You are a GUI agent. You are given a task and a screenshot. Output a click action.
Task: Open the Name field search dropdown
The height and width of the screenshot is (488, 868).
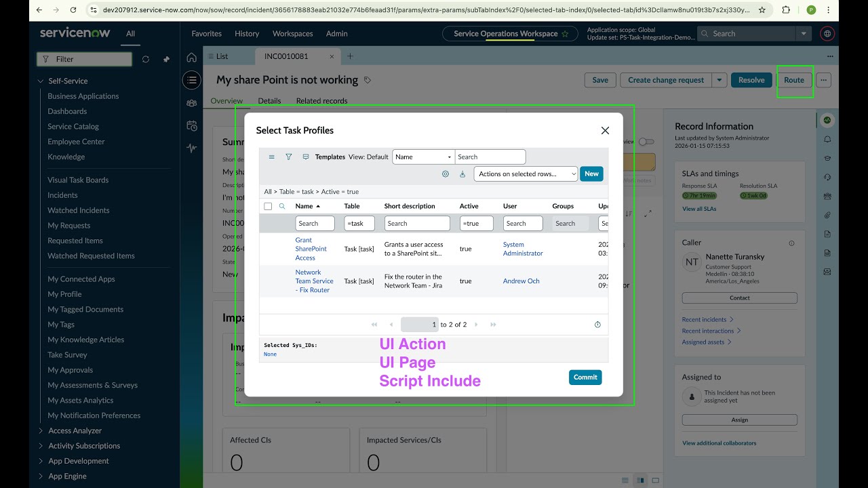click(423, 157)
